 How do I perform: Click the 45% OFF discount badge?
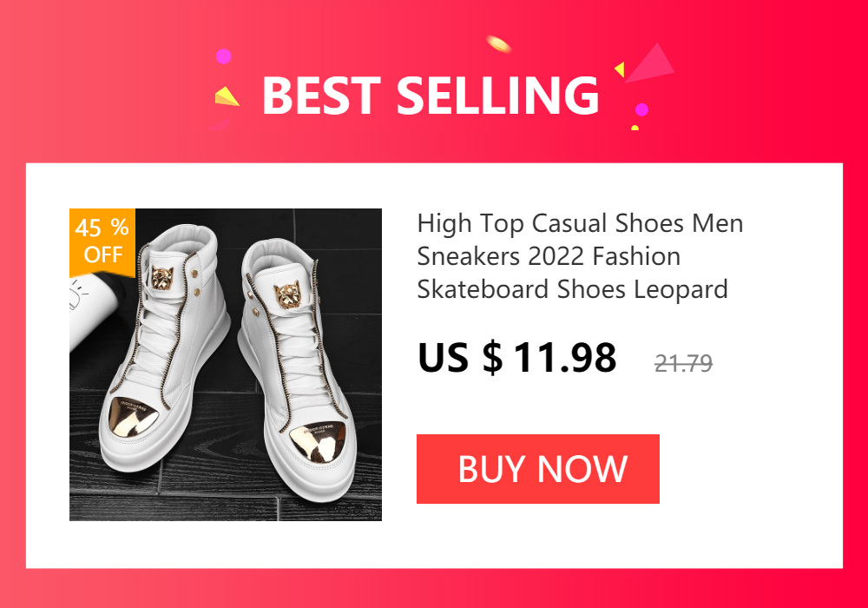click(102, 242)
